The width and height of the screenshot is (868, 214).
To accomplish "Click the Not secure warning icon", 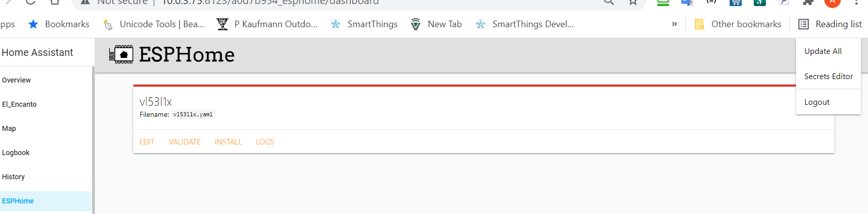I will 86,3.
